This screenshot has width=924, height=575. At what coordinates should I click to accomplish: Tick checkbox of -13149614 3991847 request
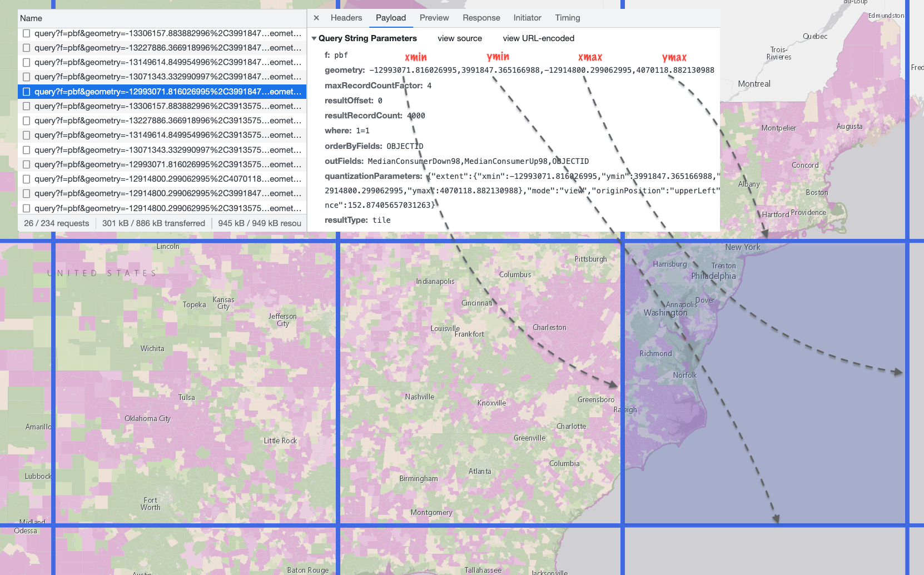point(26,62)
